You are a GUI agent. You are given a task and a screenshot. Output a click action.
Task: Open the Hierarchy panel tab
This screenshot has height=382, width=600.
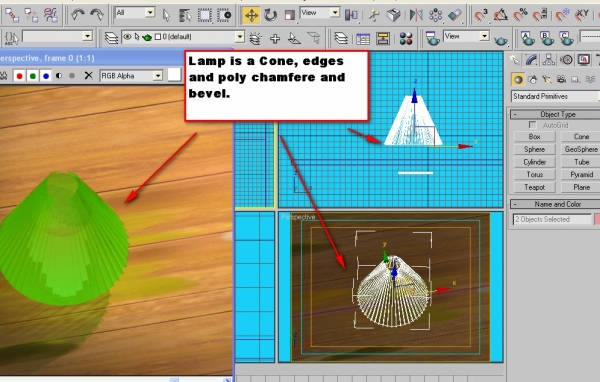pyautogui.click(x=549, y=60)
